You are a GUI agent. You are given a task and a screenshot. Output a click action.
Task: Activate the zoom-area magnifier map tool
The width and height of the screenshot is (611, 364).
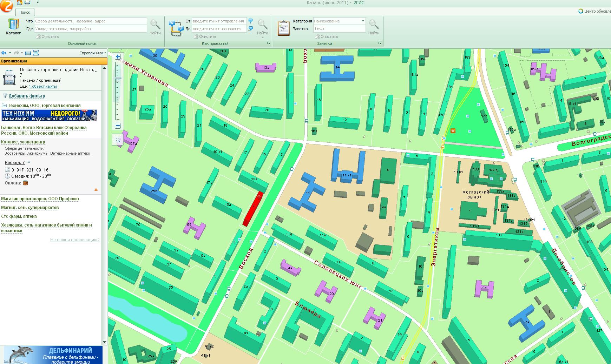118,140
